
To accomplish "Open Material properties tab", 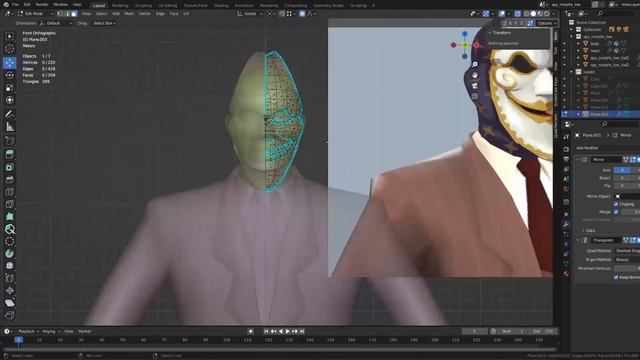I will (x=566, y=273).
